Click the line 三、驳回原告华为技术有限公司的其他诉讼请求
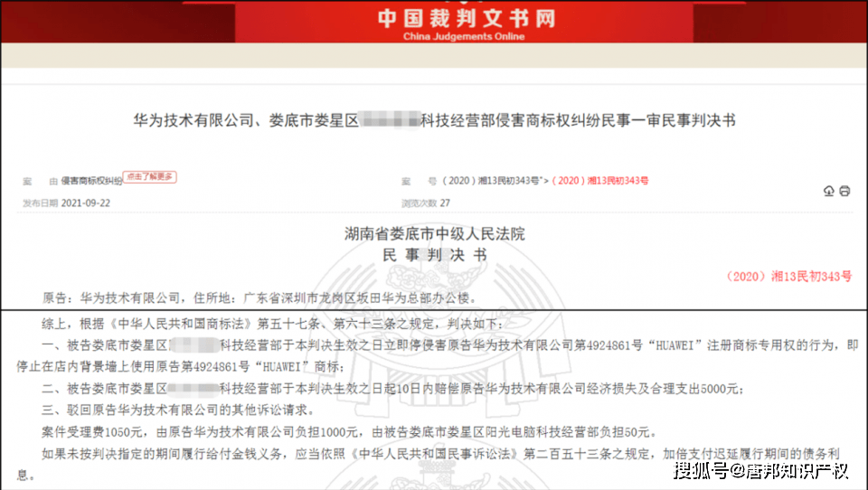The width and height of the screenshot is (868, 490). (x=178, y=410)
